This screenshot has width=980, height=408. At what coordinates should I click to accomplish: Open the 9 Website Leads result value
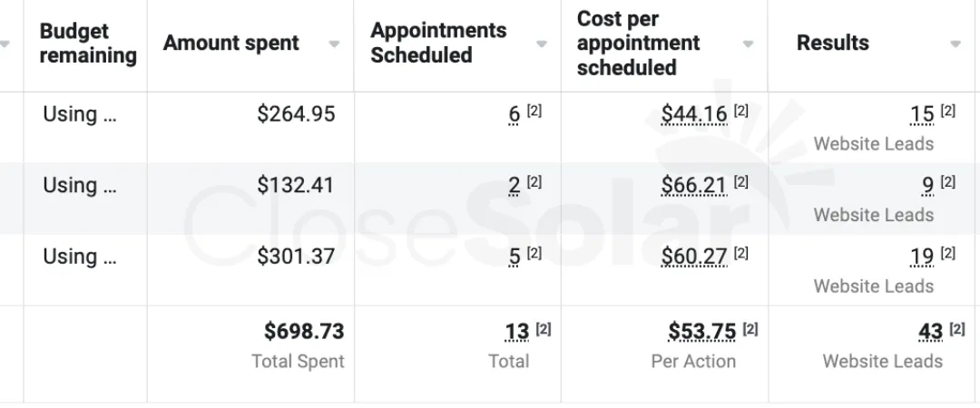[928, 186]
